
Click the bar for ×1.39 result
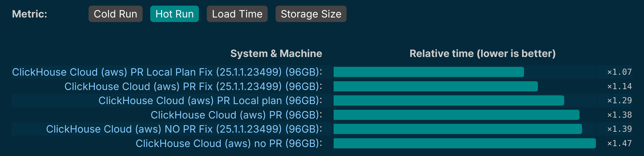[458, 129]
